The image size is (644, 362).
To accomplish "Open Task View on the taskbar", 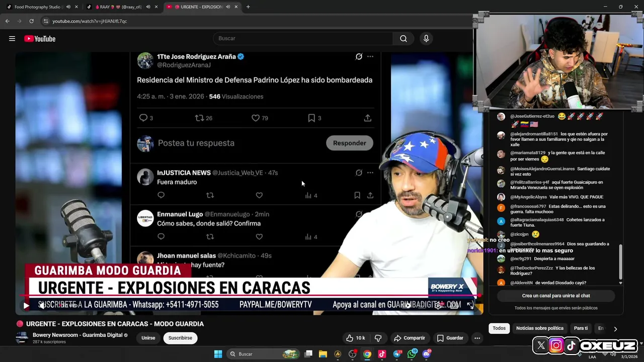I will coord(308,354).
